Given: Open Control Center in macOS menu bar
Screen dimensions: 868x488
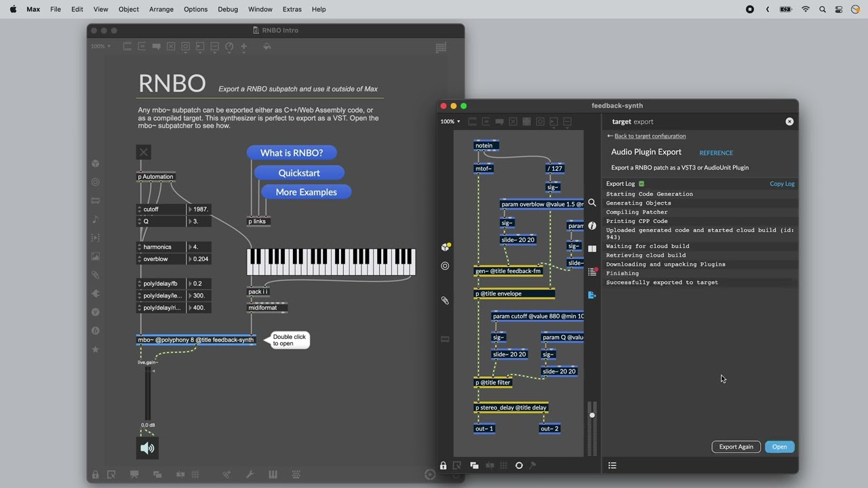Looking at the screenshot, I should click(x=839, y=9).
